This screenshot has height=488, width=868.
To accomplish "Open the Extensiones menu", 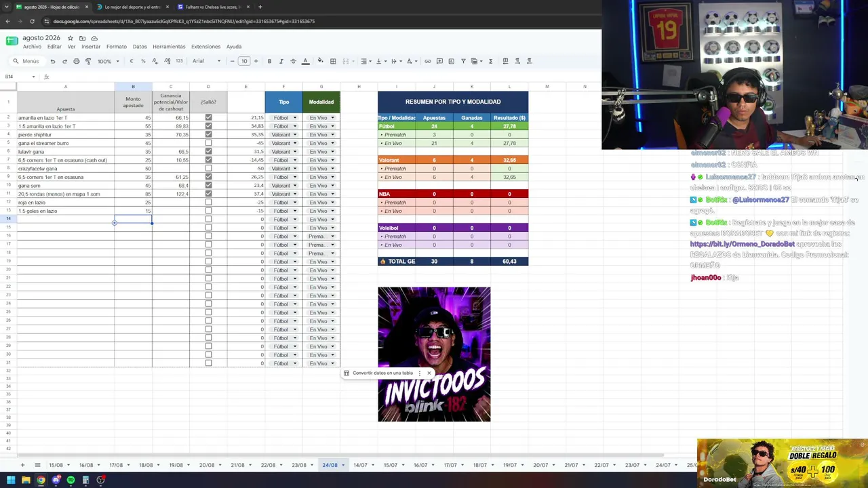I will click(x=205, y=47).
